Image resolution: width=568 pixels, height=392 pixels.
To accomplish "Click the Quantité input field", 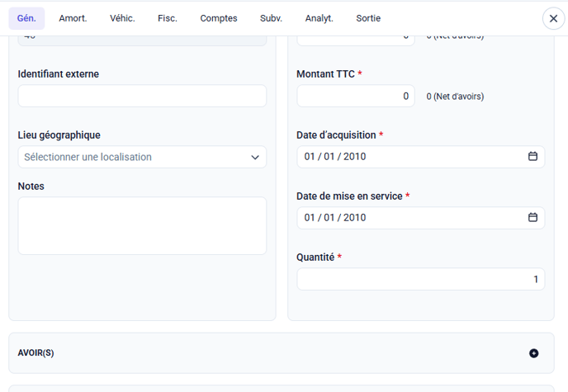I will pyautogui.click(x=420, y=279).
